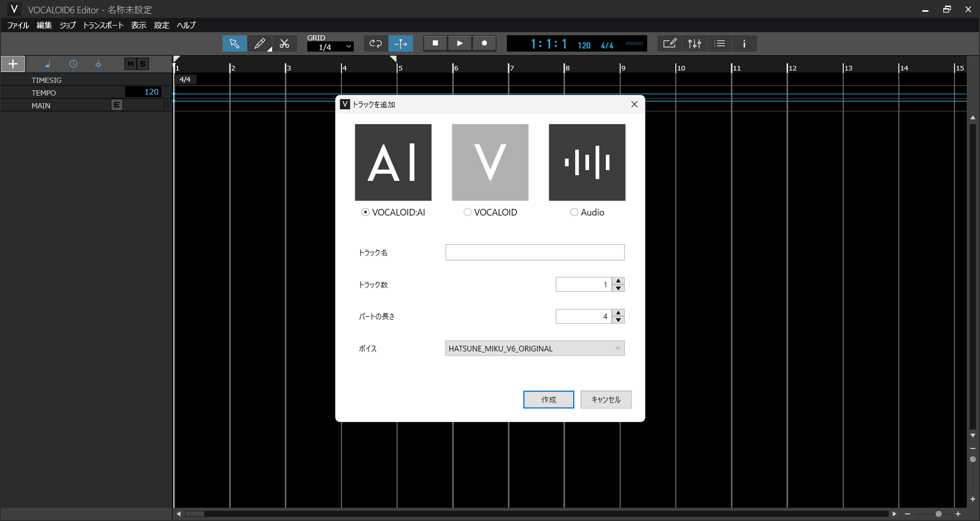Click the キャンセル button
Image resolution: width=980 pixels, height=521 pixels.
pyautogui.click(x=606, y=399)
